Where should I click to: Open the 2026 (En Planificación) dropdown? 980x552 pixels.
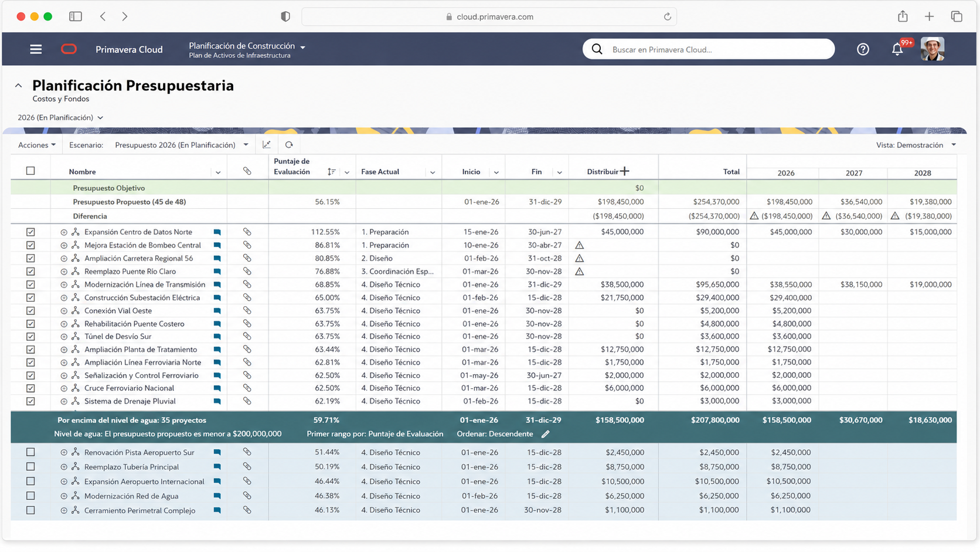coord(60,117)
